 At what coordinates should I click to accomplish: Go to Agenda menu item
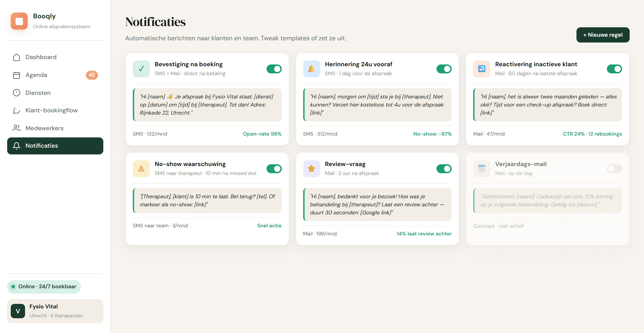[55, 75]
